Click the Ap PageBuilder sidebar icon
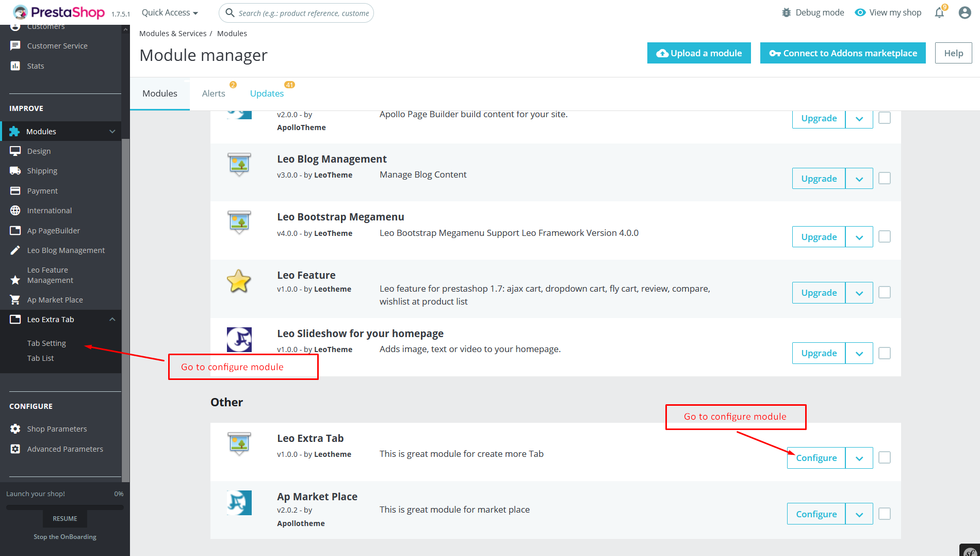The image size is (980, 556). (x=15, y=231)
